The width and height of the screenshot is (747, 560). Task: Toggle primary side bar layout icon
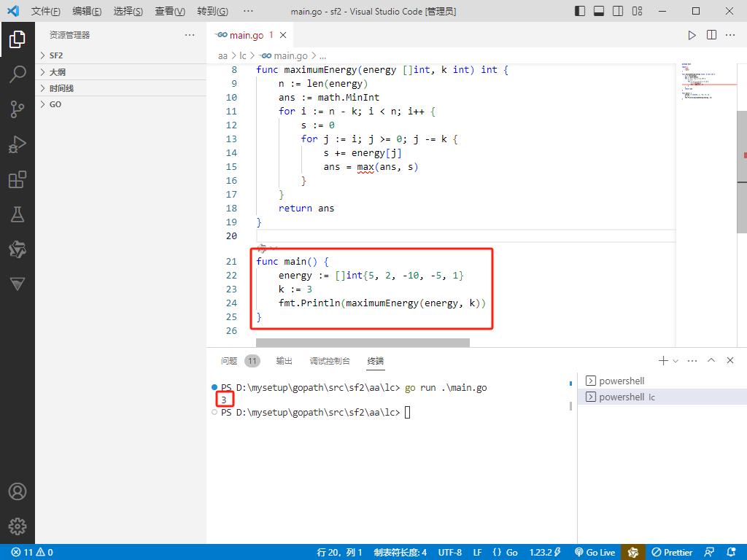[580, 11]
